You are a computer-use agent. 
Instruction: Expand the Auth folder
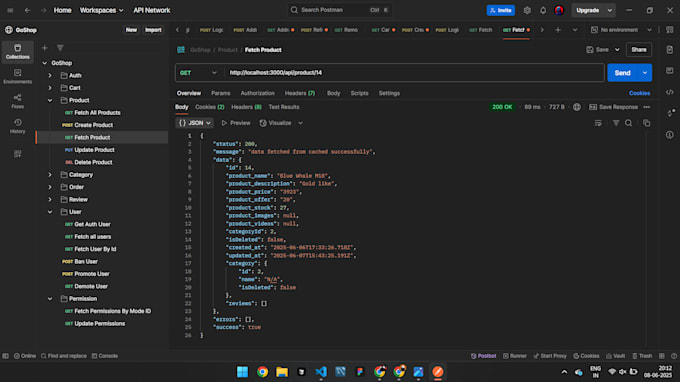click(50, 75)
